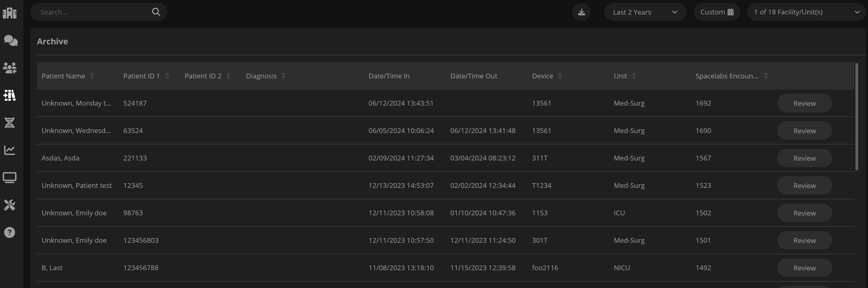The image size is (868, 288).
Task: Select date 03/04/2024 08:23:12 cell
Action: coord(483,158)
